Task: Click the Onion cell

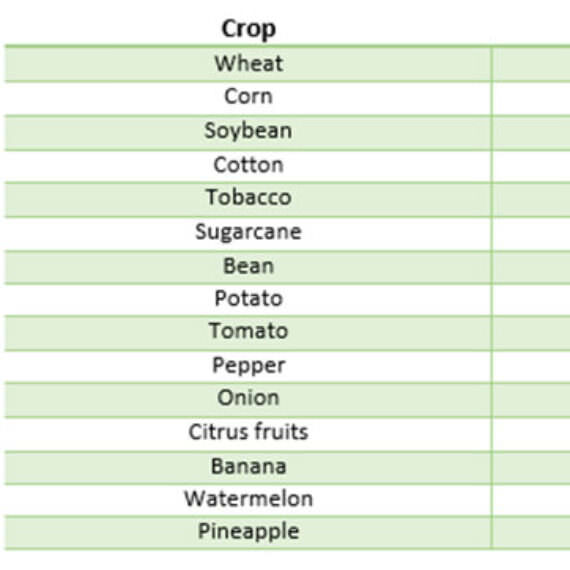Action: tap(248, 399)
